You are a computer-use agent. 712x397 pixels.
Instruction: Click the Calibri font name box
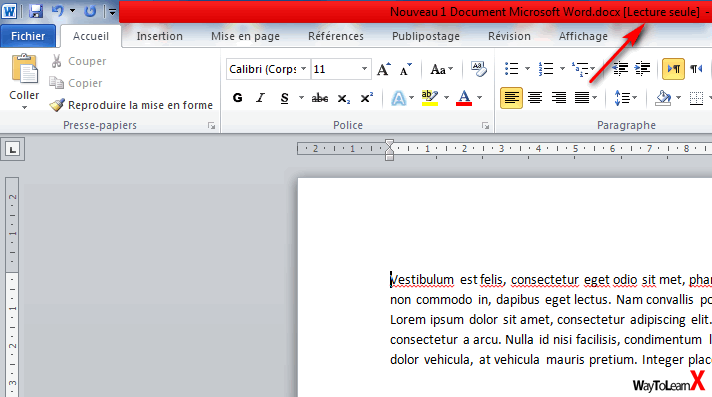point(263,69)
